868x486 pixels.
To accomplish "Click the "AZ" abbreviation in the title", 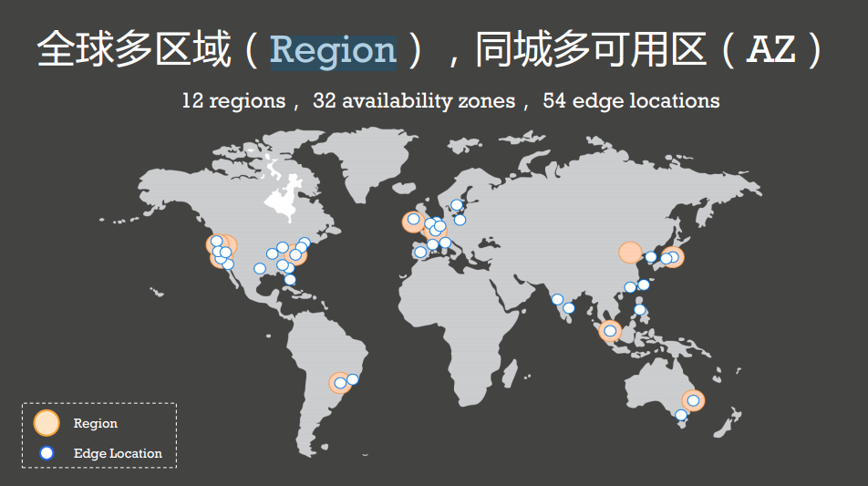I will tap(771, 50).
